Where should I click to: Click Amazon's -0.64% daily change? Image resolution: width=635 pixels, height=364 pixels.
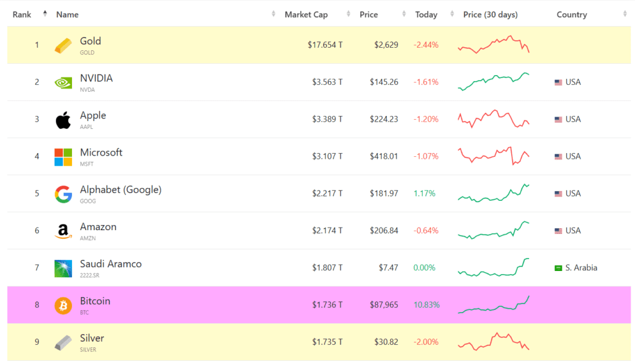click(x=426, y=231)
